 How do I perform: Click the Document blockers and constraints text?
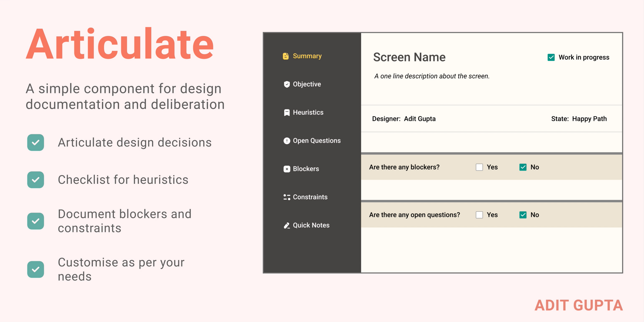click(125, 221)
